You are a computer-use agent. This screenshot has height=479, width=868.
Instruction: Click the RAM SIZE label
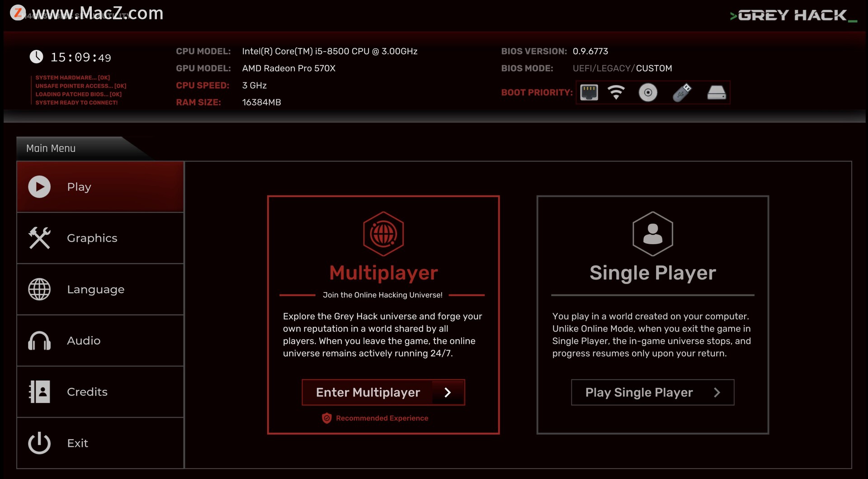coord(198,102)
